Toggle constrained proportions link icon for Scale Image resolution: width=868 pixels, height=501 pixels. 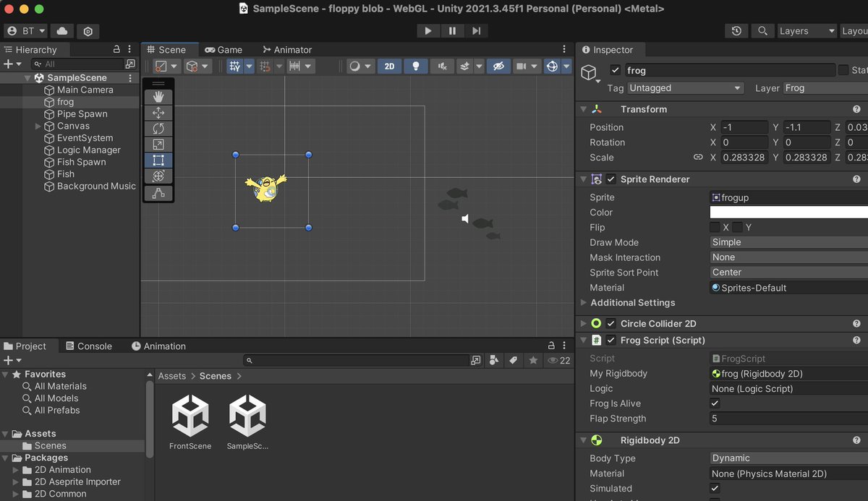[x=698, y=157]
